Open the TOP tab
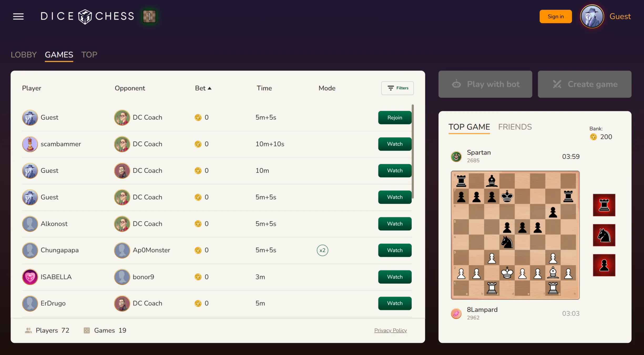The image size is (644, 355). click(89, 55)
